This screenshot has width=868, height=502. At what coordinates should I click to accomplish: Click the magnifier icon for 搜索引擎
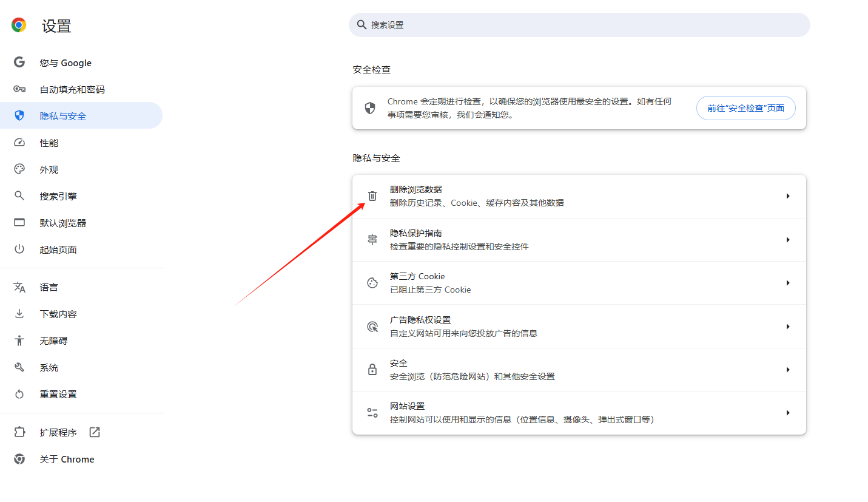click(x=19, y=196)
